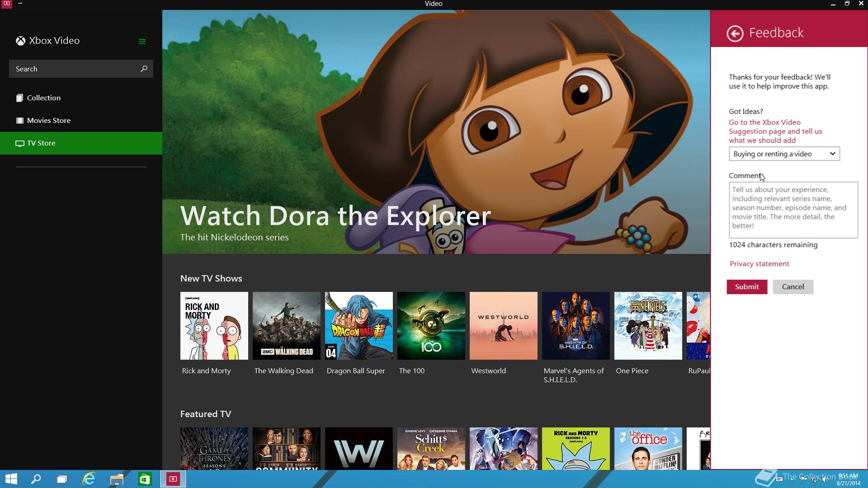Launch Internet Explorer from the taskbar
Screen dimensions: 868x488
(x=89, y=479)
